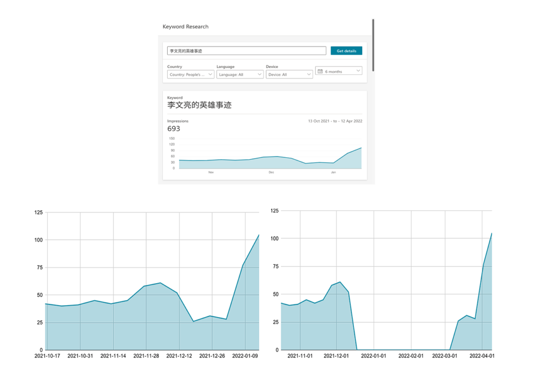Click the Jan axis label on impressions chart
Screen dimensions: 533x392
coord(334,171)
